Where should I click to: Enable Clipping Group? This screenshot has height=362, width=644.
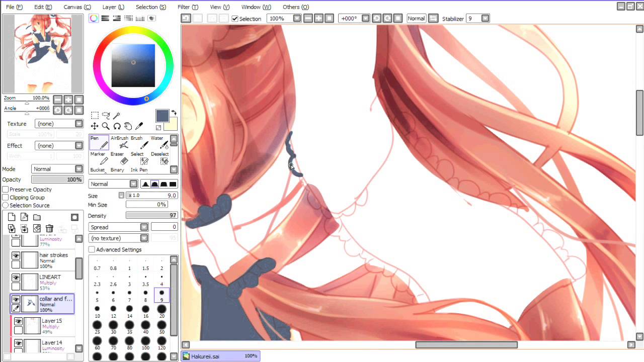coord(6,198)
